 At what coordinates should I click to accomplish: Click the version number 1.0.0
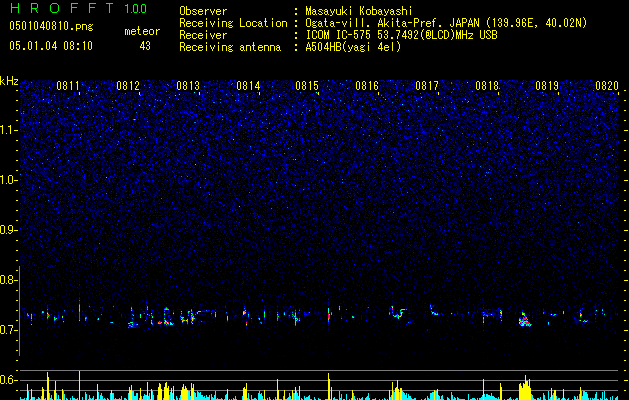[x=135, y=8]
